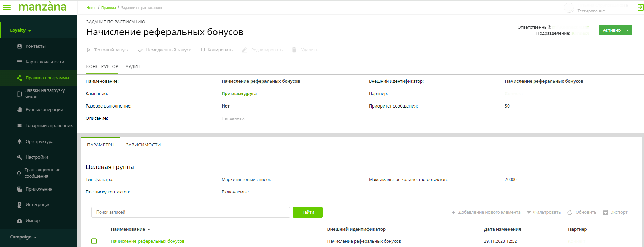Open Товарный справочник from sidebar
Image resolution: width=644 pixels, height=247 pixels.
pyautogui.click(x=49, y=126)
